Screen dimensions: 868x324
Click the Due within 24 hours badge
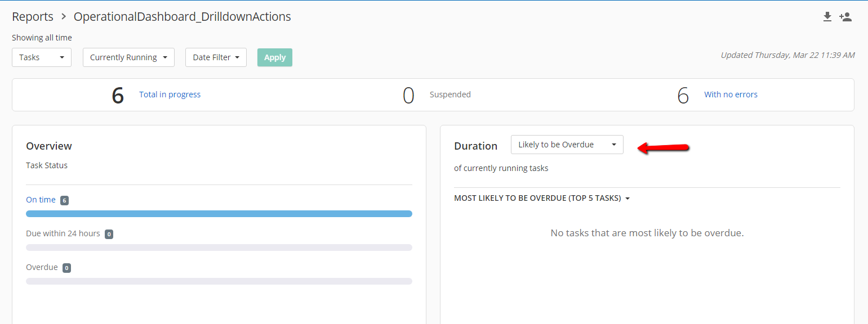click(109, 234)
